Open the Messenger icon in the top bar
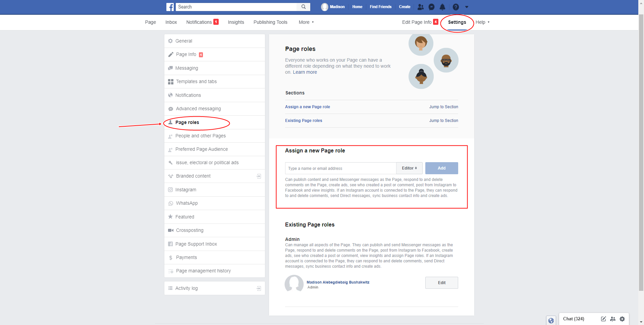644x325 pixels. click(431, 7)
